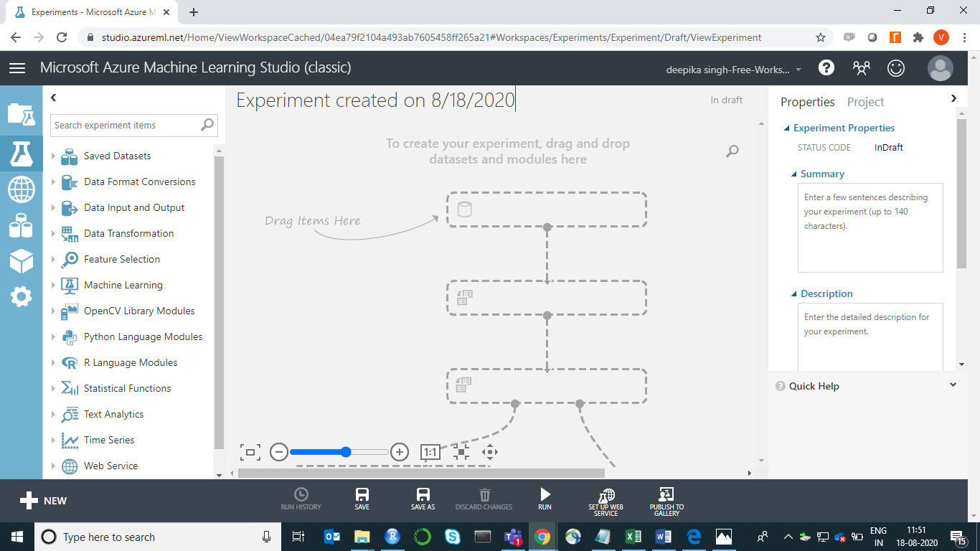Open Outlook from the taskbar
The image size is (980, 551).
click(x=332, y=537)
